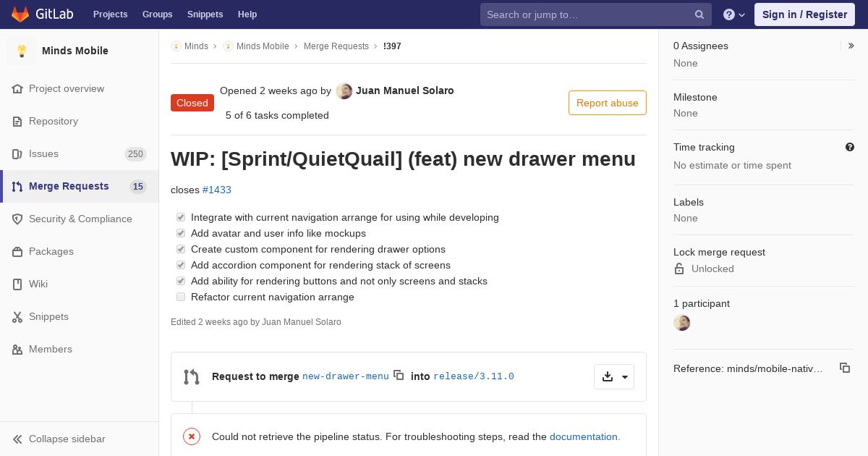Open Help in top navigation
This screenshot has width=868, height=456.
(x=247, y=14)
